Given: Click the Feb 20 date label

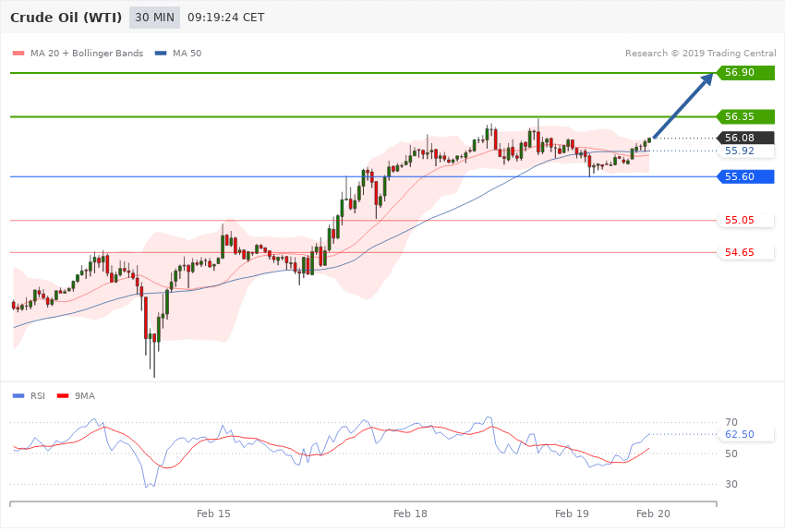Looking at the screenshot, I should tap(653, 514).
